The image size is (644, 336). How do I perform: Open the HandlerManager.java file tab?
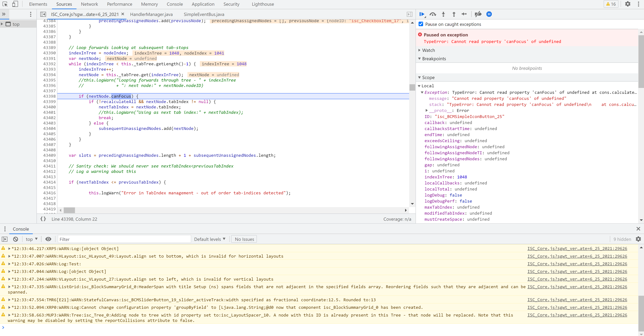click(151, 14)
